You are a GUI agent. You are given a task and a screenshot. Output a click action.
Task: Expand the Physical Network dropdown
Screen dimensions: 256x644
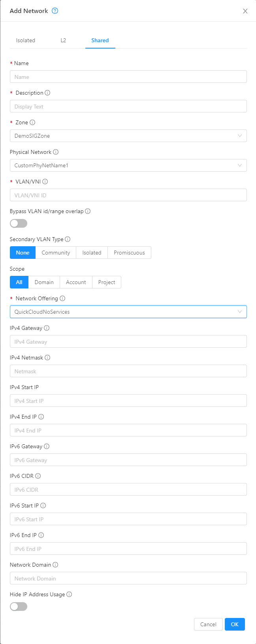128,165
